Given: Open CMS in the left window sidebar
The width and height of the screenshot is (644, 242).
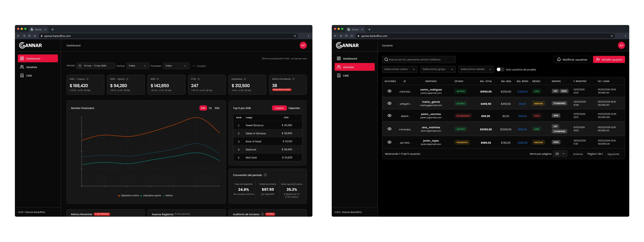Looking at the screenshot, I should 38,75.
